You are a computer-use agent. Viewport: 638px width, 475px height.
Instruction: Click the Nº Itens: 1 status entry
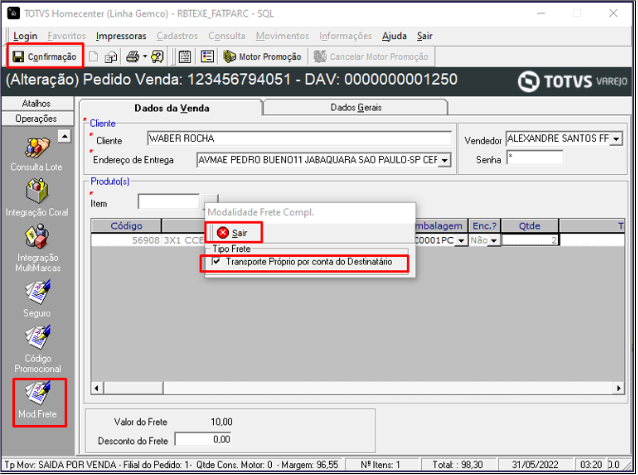pyautogui.click(x=380, y=464)
